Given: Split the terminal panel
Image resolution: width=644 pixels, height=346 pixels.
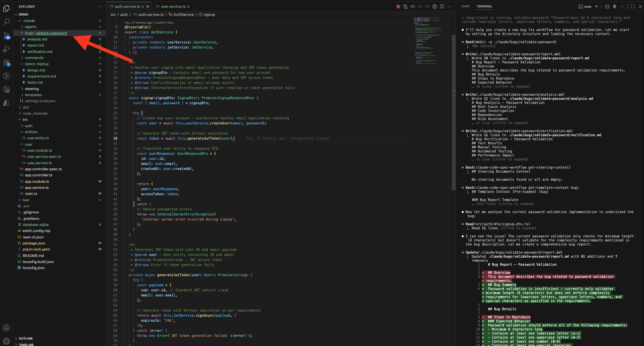Looking at the screenshot, I should pos(607,6).
